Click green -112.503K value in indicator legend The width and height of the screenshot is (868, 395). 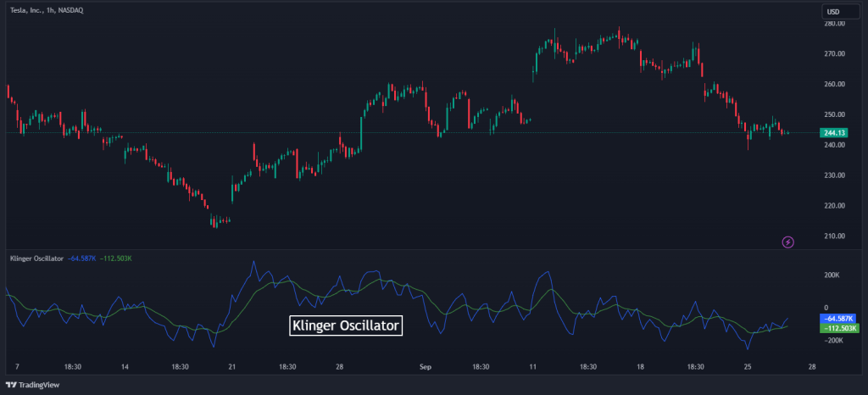click(117, 258)
